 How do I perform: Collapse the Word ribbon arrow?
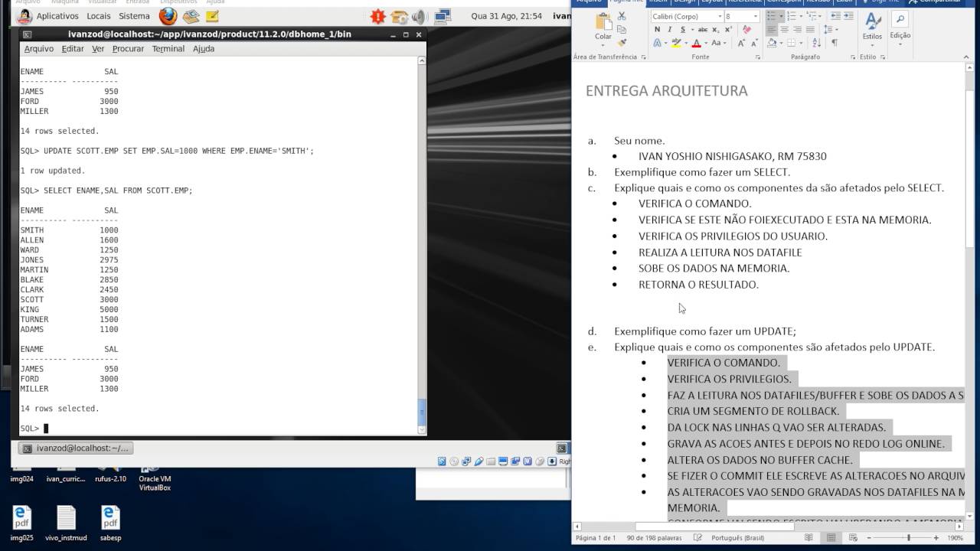click(966, 57)
